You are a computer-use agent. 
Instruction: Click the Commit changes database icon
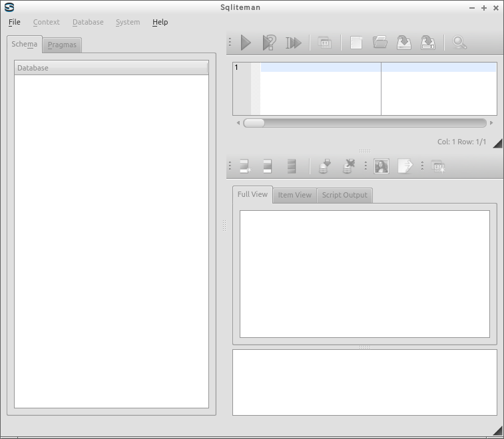pyautogui.click(x=325, y=166)
